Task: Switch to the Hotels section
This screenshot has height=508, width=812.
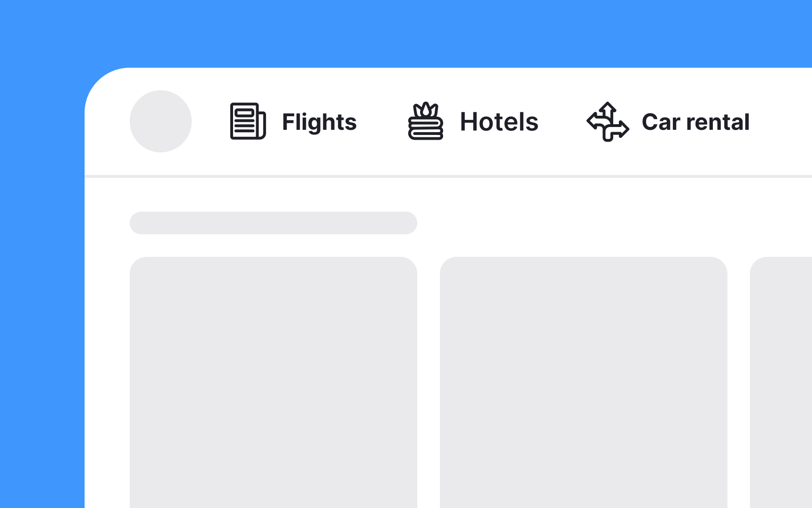Action: [473, 121]
